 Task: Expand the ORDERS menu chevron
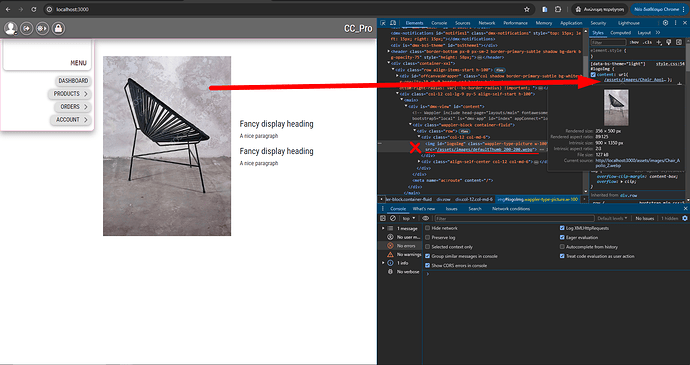86,107
